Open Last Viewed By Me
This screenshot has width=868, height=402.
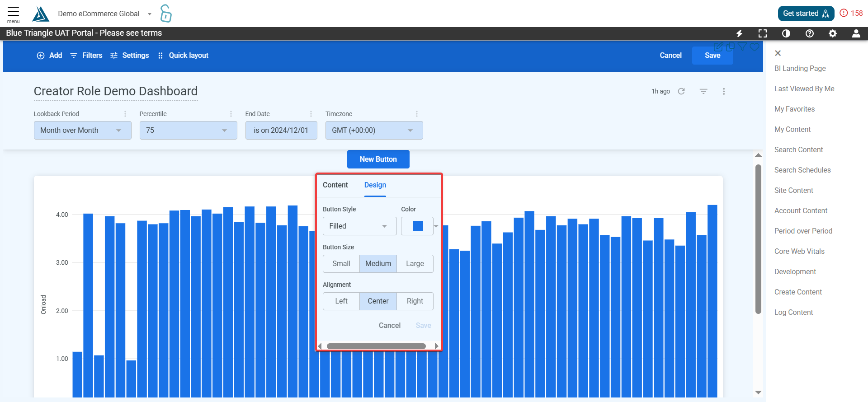(x=804, y=89)
